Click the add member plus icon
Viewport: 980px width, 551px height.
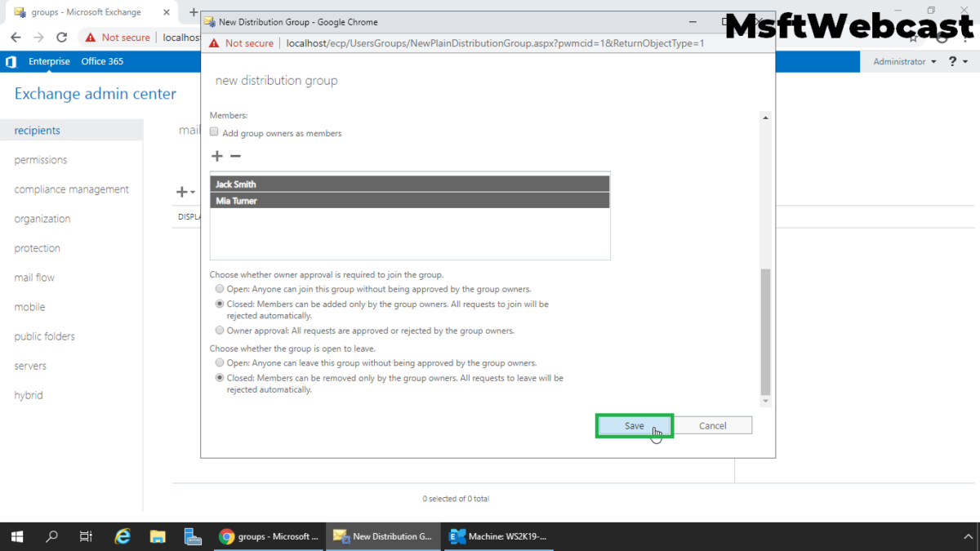point(216,156)
